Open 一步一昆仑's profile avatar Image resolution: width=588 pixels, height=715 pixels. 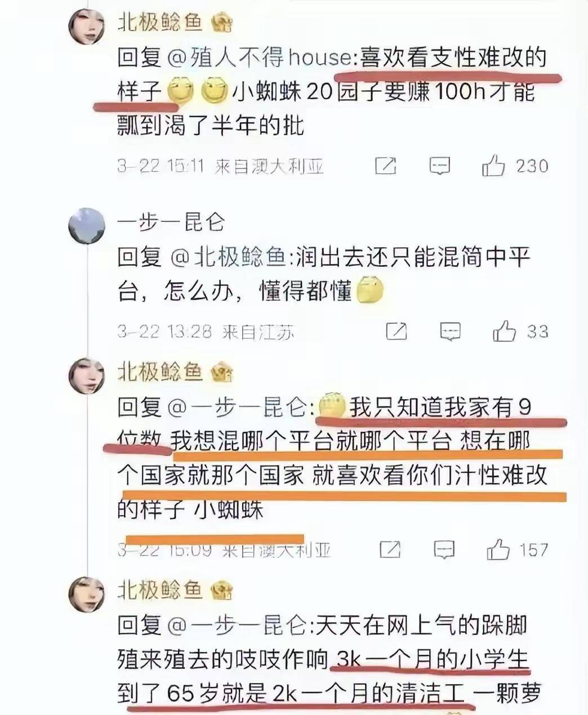click(86, 226)
